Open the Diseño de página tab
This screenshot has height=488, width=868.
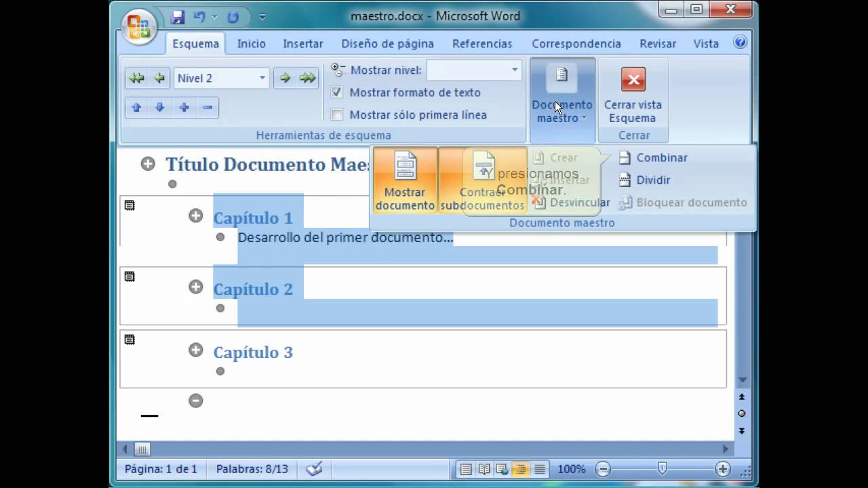(387, 43)
